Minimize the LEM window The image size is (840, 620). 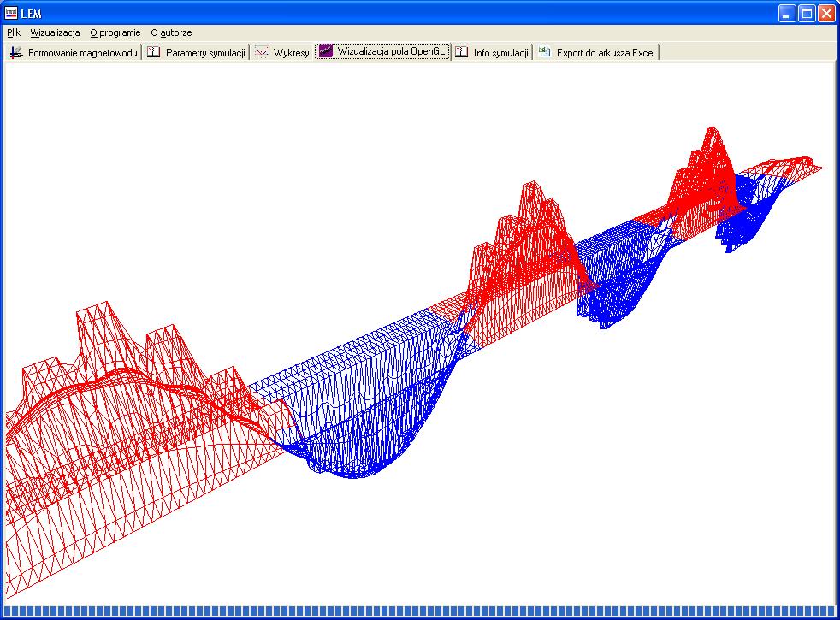coord(786,14)
